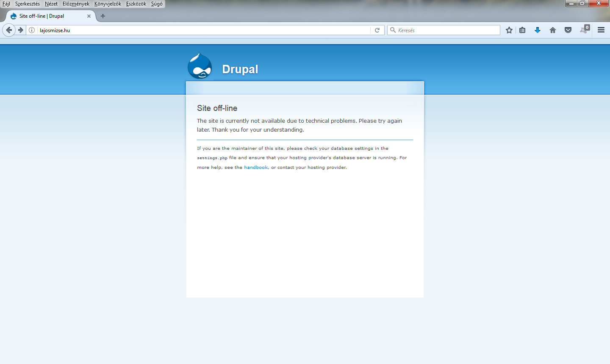Open the Előzmények menu

(x=76, y=4)
